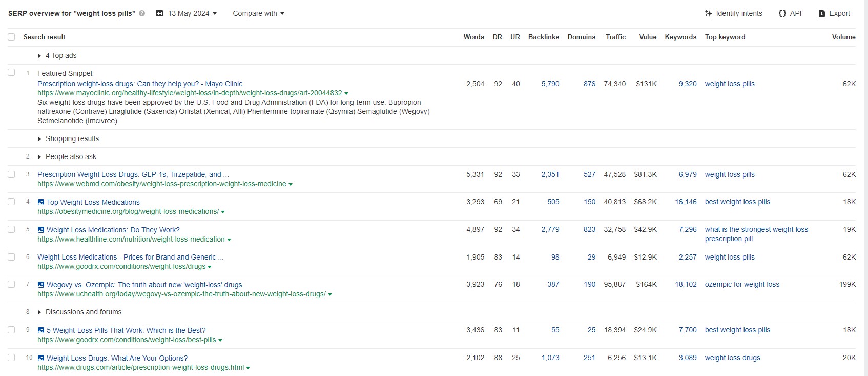Expand the Shopping results row
Viewport: 868px width, 376px height.
[x=68, y=138]
